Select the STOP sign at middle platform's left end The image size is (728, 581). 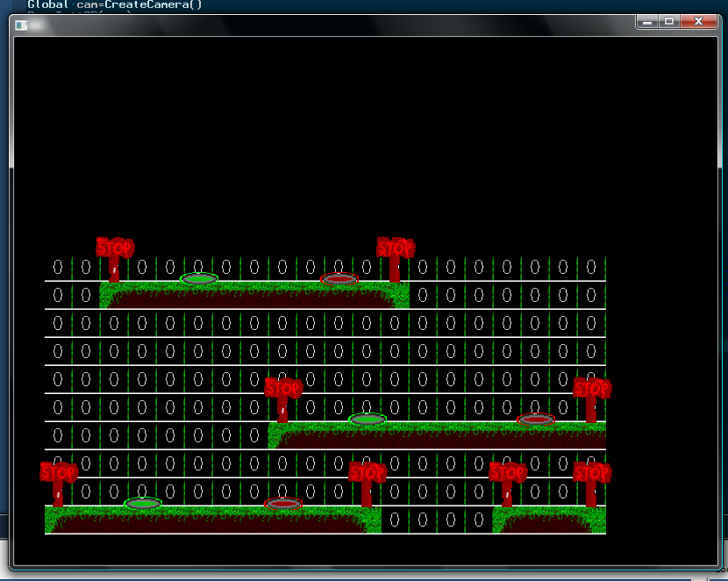pyautogui.click(x=282, y=389)
